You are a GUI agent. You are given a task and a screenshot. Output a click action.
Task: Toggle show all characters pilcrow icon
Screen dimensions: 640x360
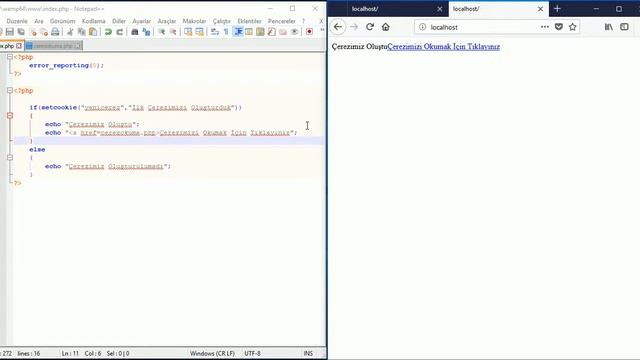click(x=226, y=32)
